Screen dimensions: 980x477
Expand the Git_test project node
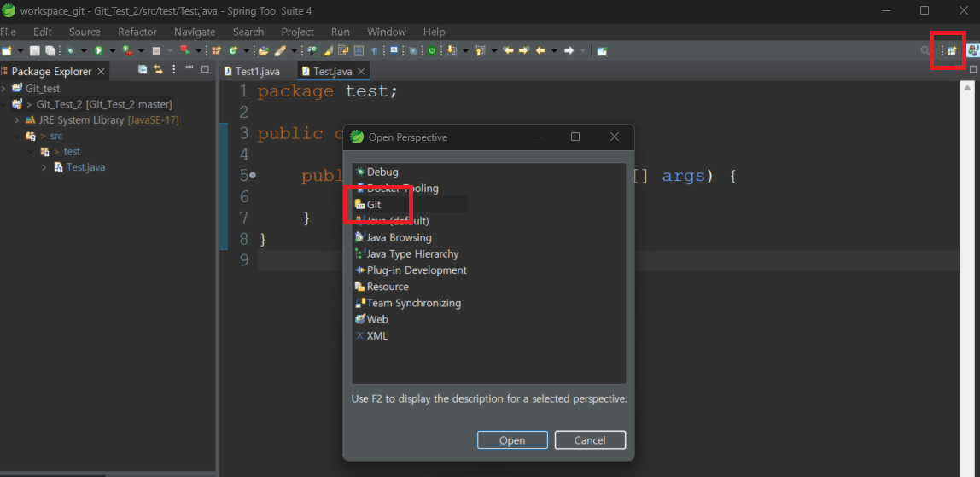[3, 89]
